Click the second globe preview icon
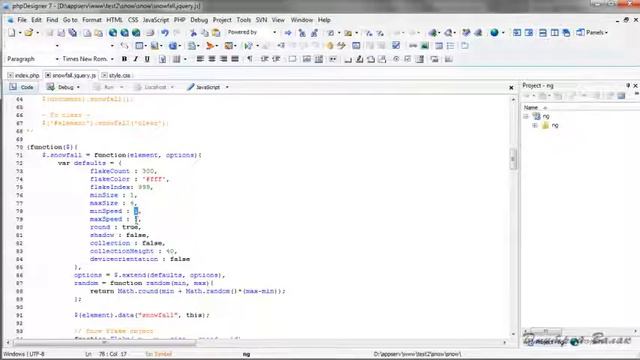Viewport: 640px width, 360px height. (124, 33)
